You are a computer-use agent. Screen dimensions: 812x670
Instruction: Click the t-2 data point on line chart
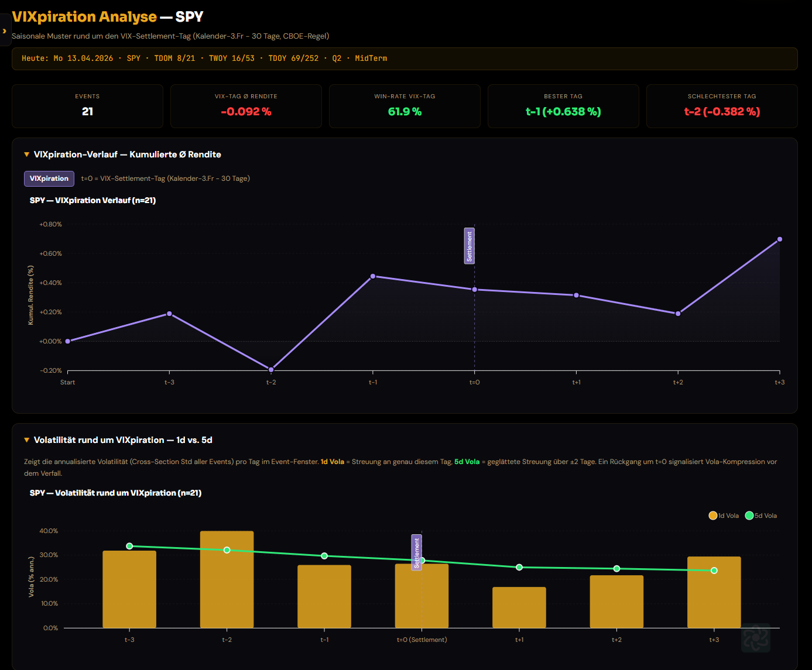coord(271,370)
